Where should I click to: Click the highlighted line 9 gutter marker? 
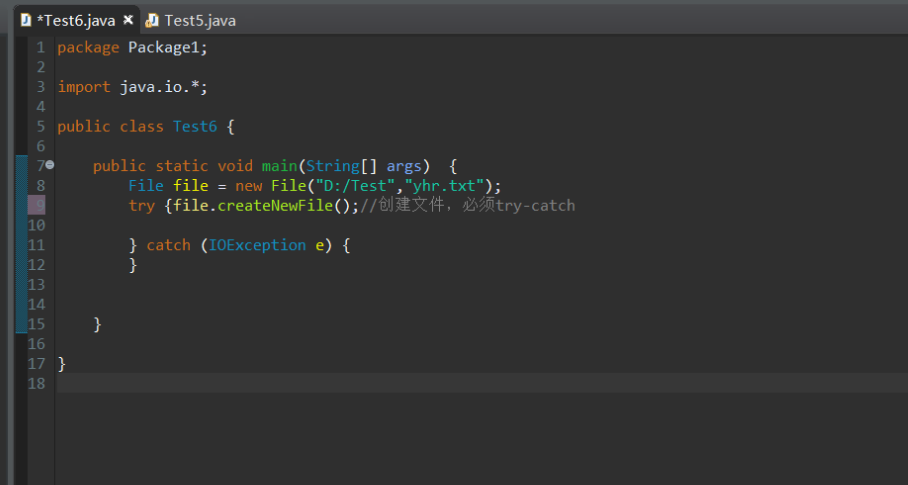(36, 205)
